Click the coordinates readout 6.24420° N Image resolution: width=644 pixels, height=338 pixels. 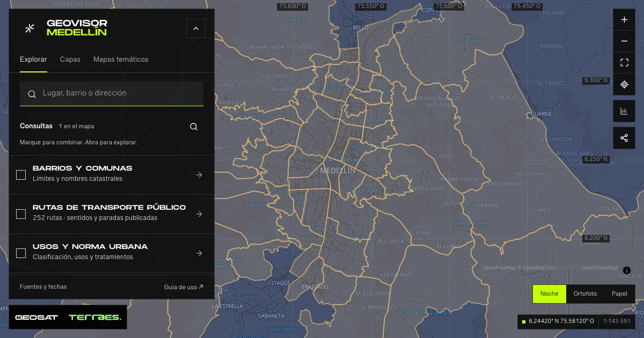(561, 321)
